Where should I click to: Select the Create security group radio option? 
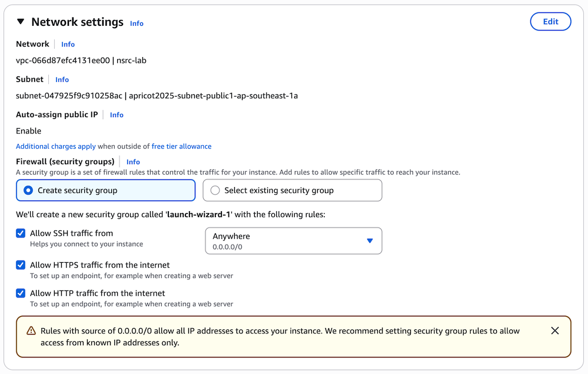click(x=28, y=191)
